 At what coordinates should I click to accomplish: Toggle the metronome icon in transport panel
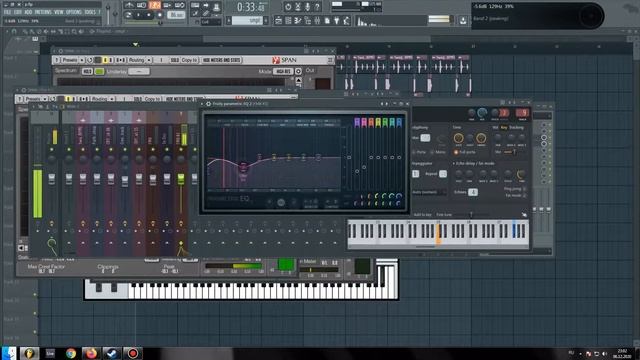[x=129, y=5]
